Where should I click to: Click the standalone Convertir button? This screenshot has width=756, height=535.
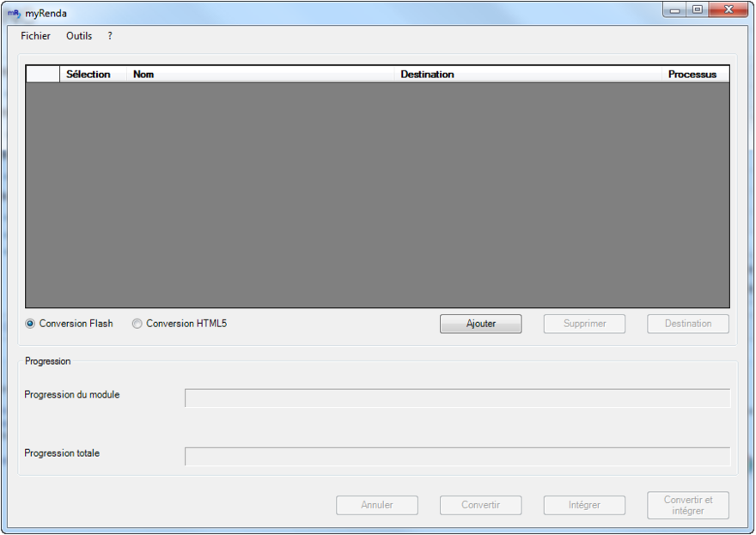pyautogui.click(x=480, y=505)
